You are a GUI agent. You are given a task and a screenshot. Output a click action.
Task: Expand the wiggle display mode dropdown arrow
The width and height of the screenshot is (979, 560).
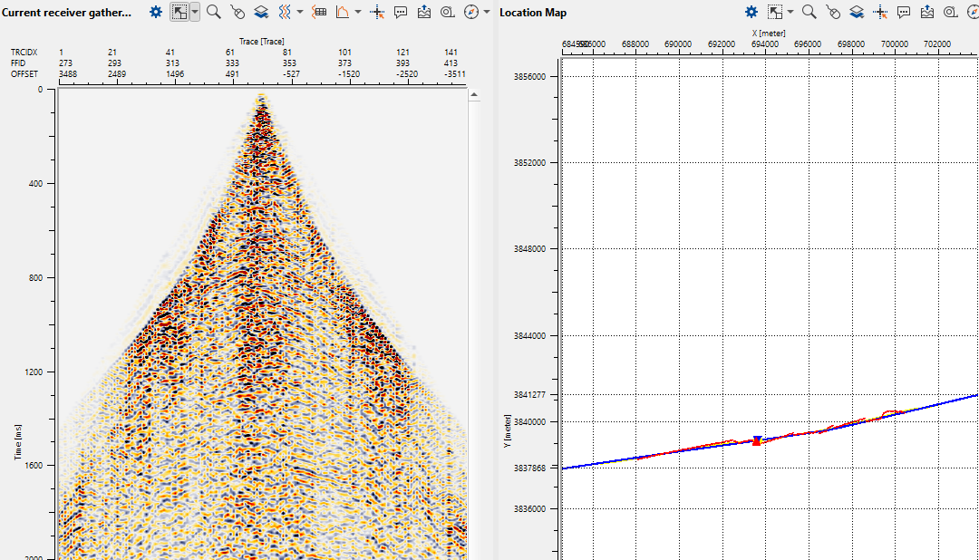tap(299, 12)
